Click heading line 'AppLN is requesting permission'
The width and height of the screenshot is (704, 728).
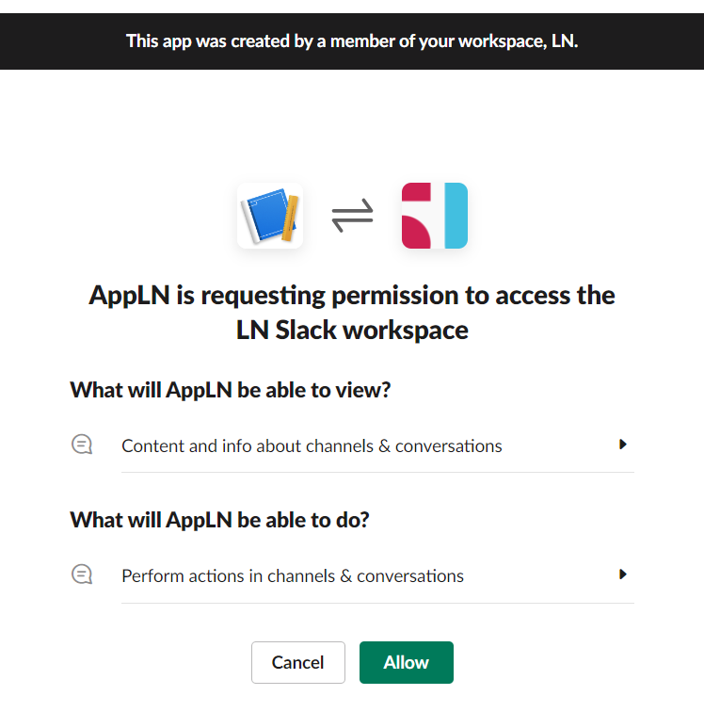(x=352, y=295)
